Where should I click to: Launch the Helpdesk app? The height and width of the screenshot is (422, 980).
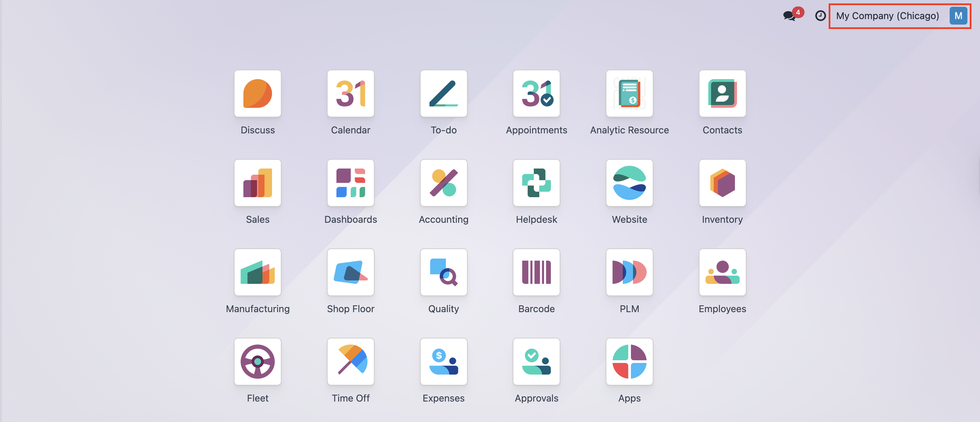pos(536,183)
